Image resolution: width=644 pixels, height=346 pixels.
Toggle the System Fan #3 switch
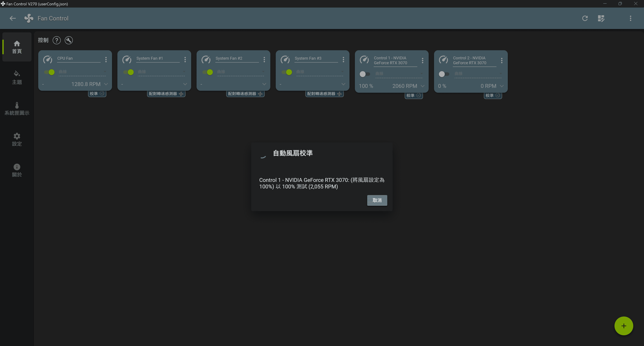pyautogui.click(x=287, y=72)
